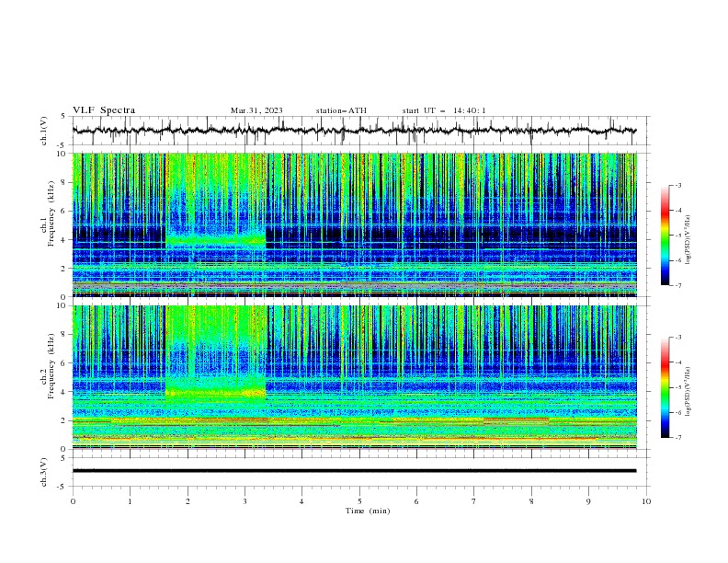Click the ch.1 spectrogram color scale bar
This screenshot has width=728, height=563.
point(665,235)
